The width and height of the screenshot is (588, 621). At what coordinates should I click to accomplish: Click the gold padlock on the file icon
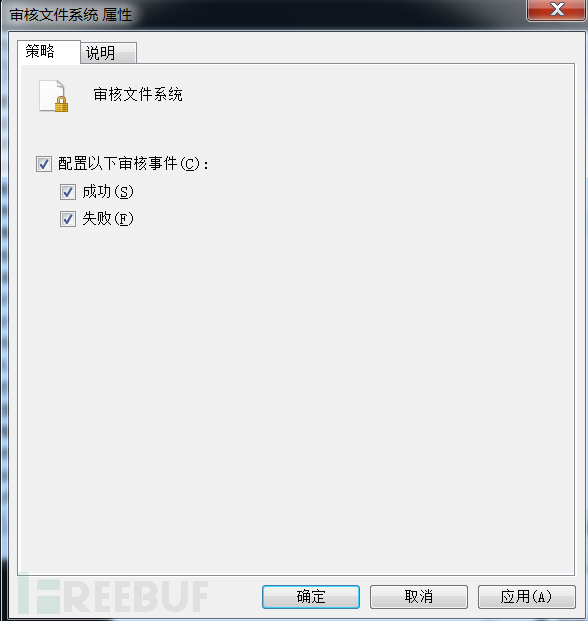61,105
